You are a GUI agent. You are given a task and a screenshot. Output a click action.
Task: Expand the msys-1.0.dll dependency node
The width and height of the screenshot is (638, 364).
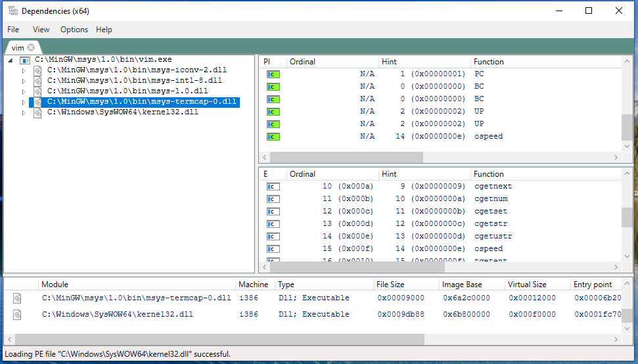24,91
